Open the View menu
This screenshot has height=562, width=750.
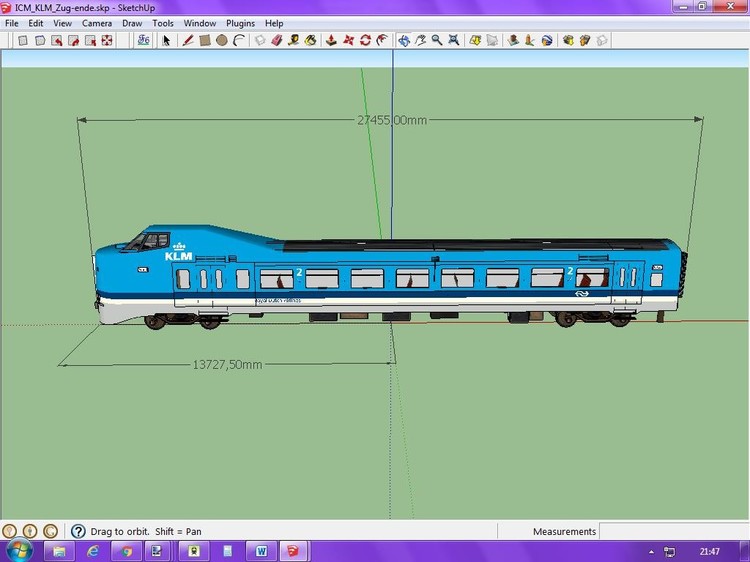click(62, 23)
